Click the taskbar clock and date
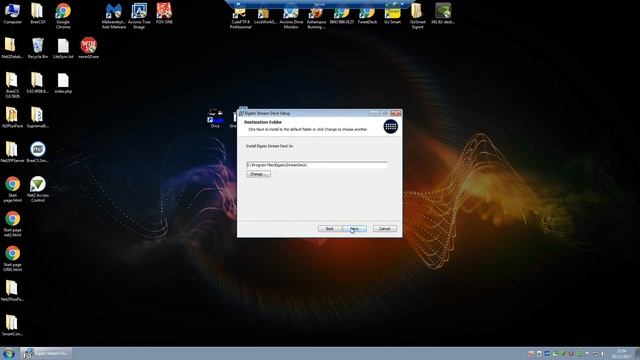Viewport: 640px width, 360px height. click(x=622, y=353)
